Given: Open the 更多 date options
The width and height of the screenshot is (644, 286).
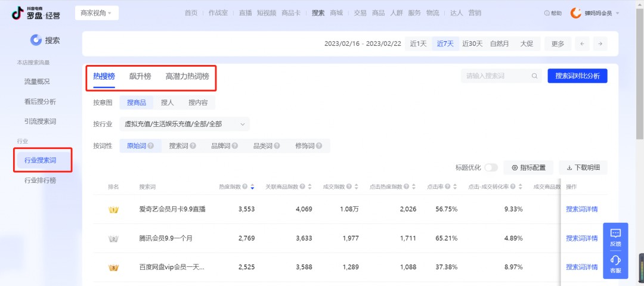Looking at the screenshot, I should click(x=558, y=44).
